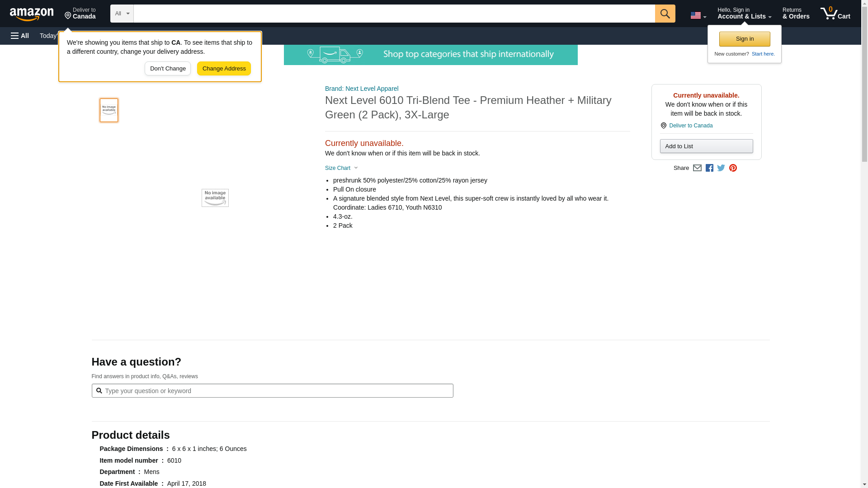Click the question keyword input field
The image size is (868, 488).
(x=272, y=391)
